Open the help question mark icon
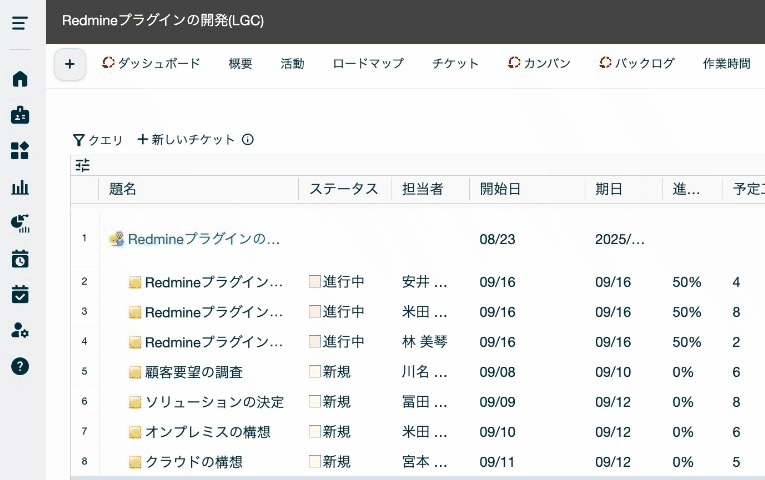This screenshot has height=480, width=765. click(20, 366)
